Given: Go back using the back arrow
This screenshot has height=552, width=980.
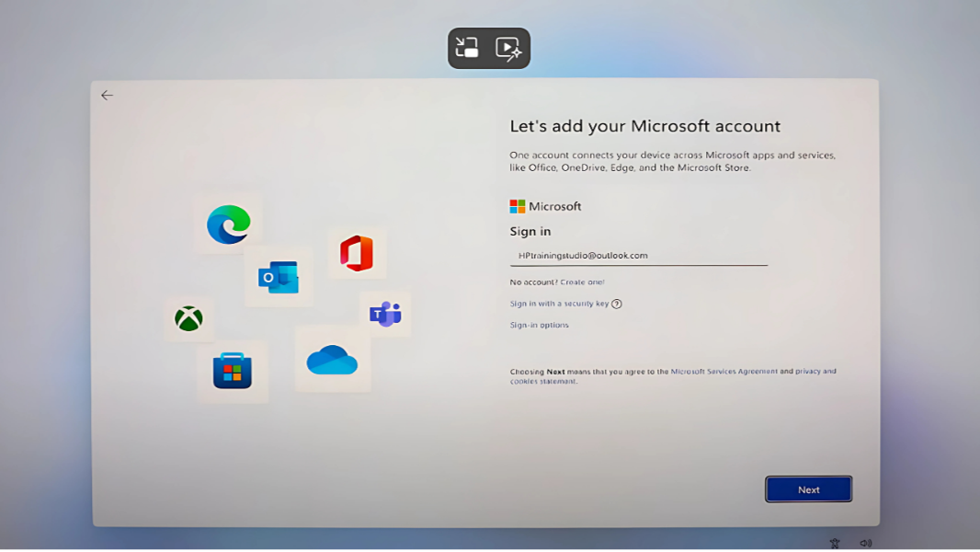Looking at the screenshot, I should pyautogui.click(x=107, y=95).
